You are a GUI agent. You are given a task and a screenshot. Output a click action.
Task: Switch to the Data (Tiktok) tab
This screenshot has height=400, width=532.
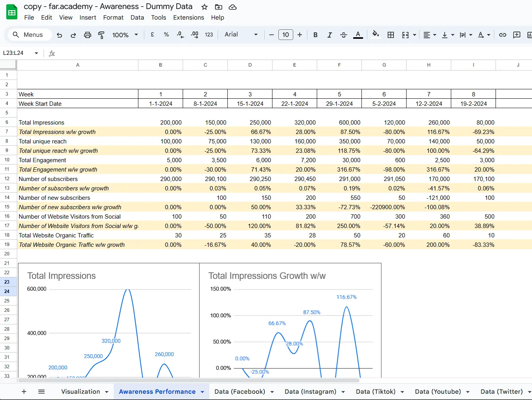tap(376, 391)
